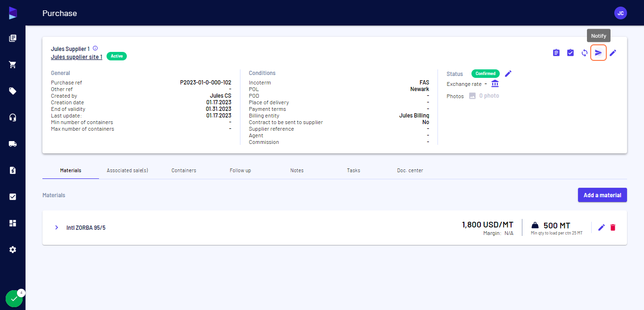Click the exchange rate bank icon
Screen dimensions: 644x310
[495, 84]
